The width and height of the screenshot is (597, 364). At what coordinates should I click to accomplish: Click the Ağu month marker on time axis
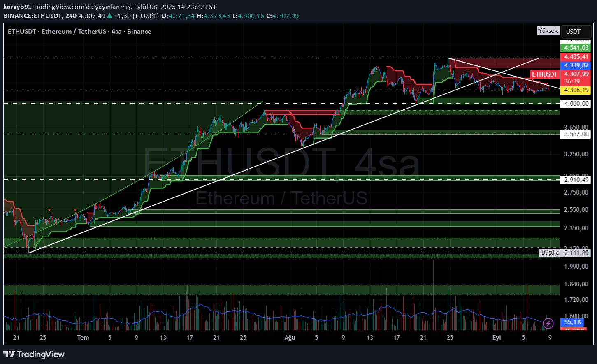pyautogui.click(x=290, y=338)
